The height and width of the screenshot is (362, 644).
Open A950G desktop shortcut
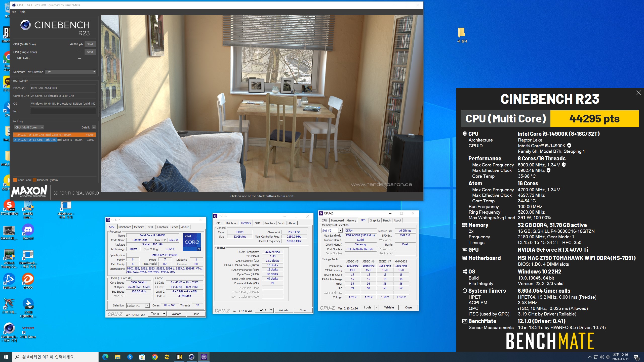[28, 281]
